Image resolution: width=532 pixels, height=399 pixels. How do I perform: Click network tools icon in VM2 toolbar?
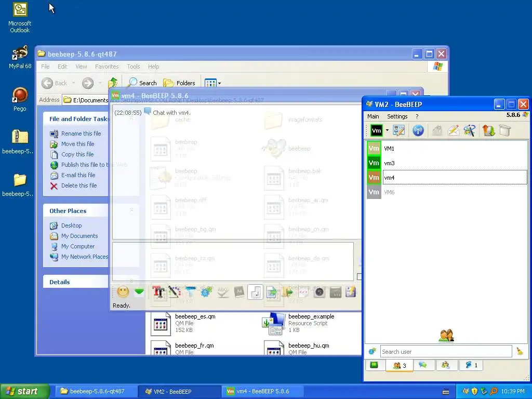point(469,130)
